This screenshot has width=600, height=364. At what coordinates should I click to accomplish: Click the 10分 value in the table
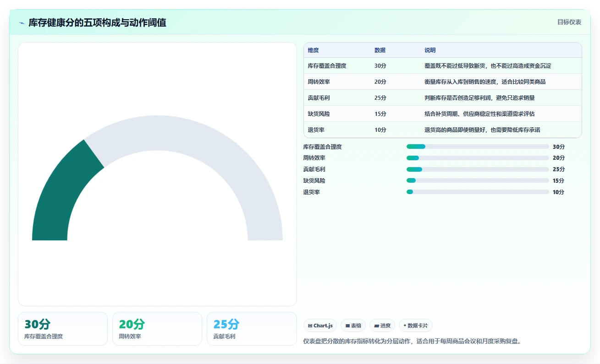pyautogui.click(x=380, y=130)
